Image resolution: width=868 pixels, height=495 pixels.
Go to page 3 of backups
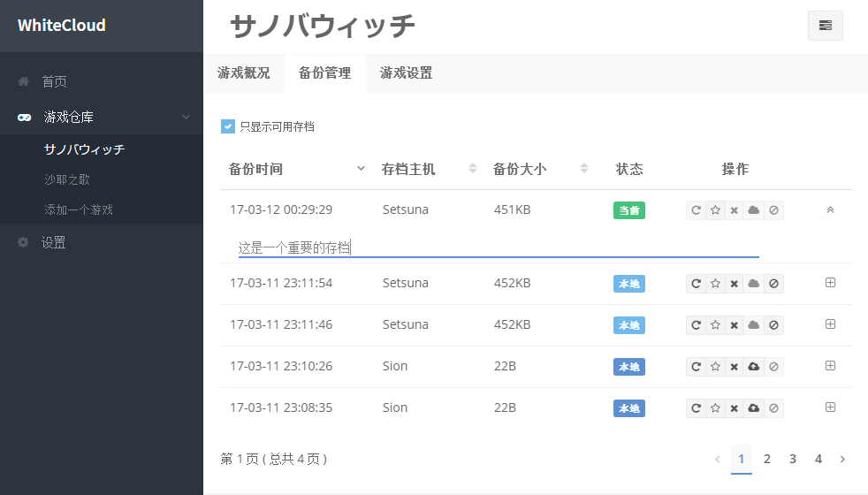pyautogui.click(x=793, y=459)
